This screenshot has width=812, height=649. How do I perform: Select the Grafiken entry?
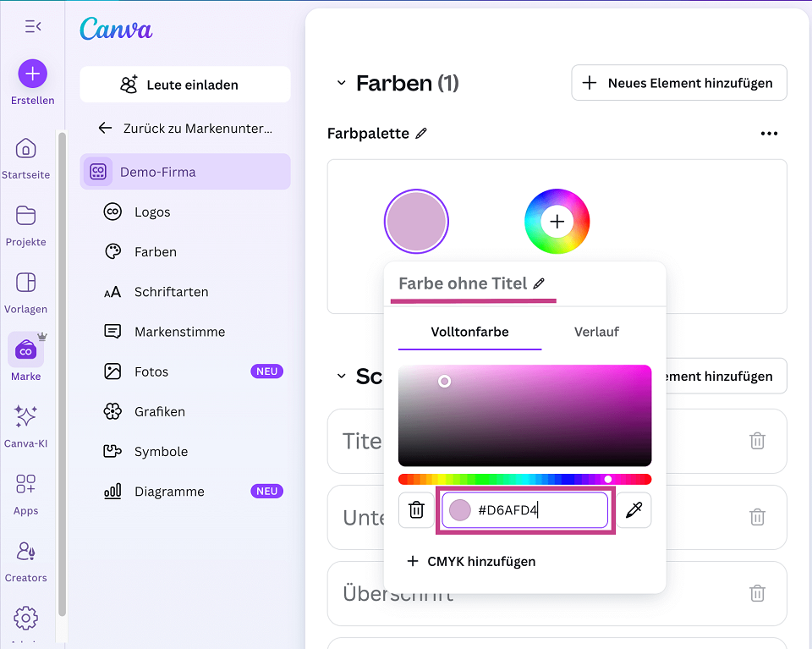[157, 411]
